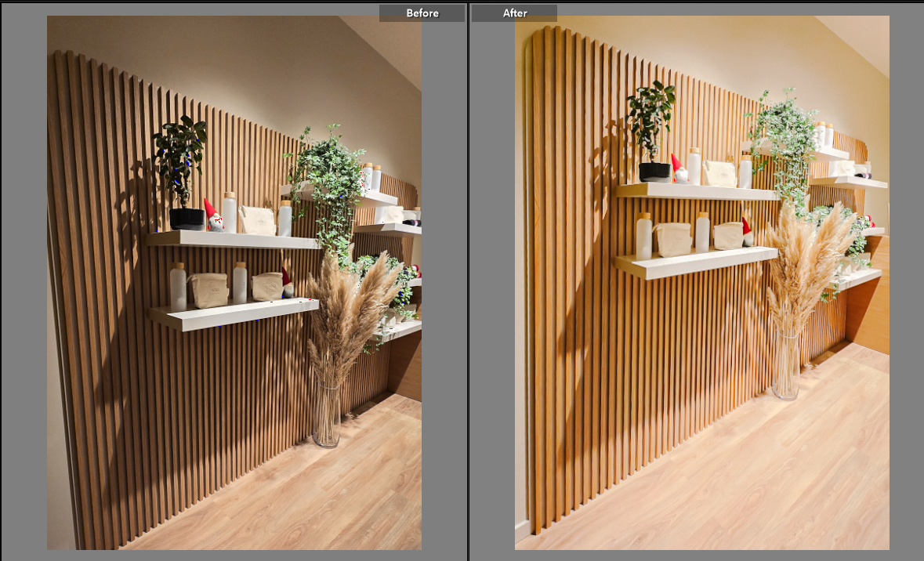Click the Before view label

[x=422, y=13]
